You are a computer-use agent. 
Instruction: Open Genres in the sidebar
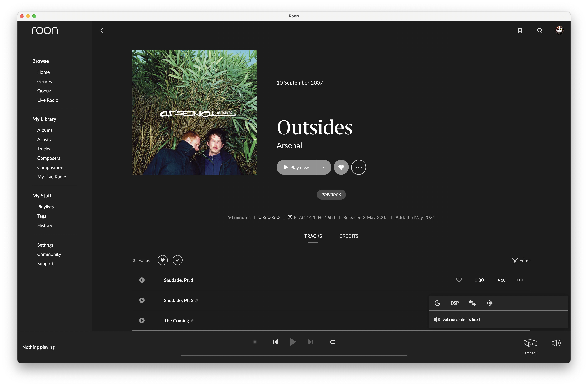(x=44, y=82)
